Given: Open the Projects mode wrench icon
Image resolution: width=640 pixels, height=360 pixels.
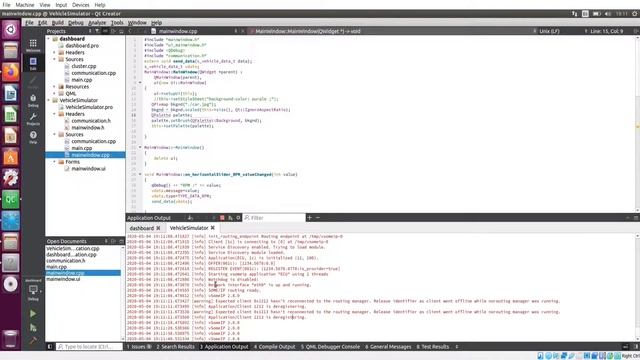Looking at the screenshot, I should coord(33,119).
